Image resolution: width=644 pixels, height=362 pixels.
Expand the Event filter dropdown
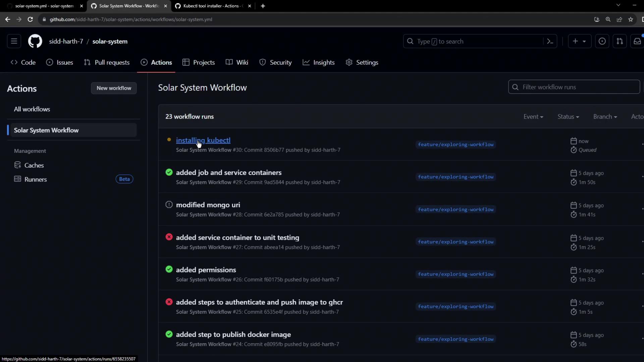point(533,117)
